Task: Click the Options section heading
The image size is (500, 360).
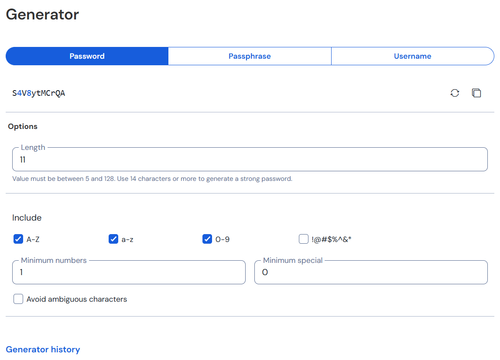Action: (23, 126)
